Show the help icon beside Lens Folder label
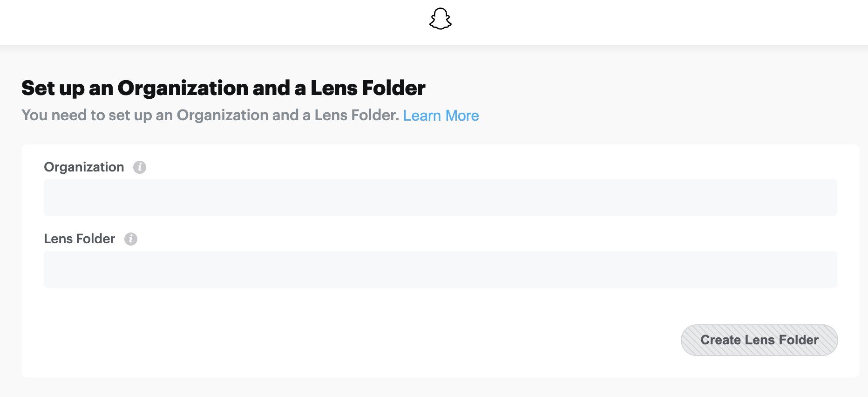868x397 pixels. tap(131, 239)
